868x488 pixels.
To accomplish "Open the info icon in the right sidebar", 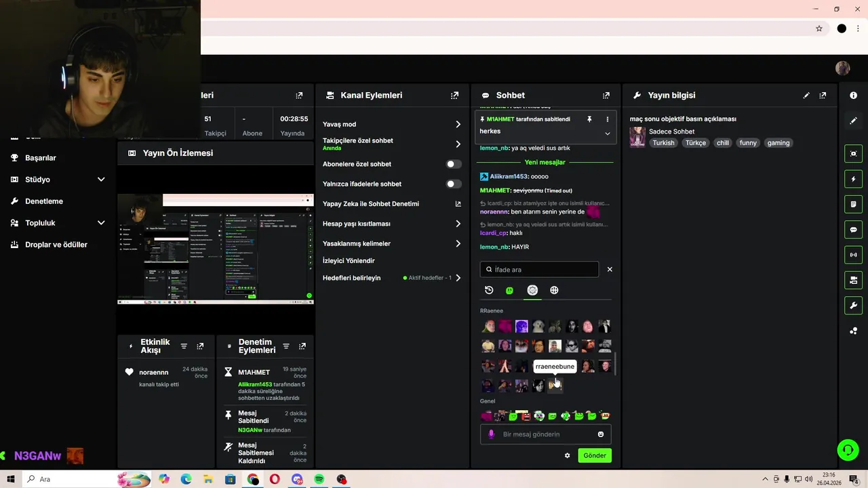I will pyautogui.click(x=853, y=96).
